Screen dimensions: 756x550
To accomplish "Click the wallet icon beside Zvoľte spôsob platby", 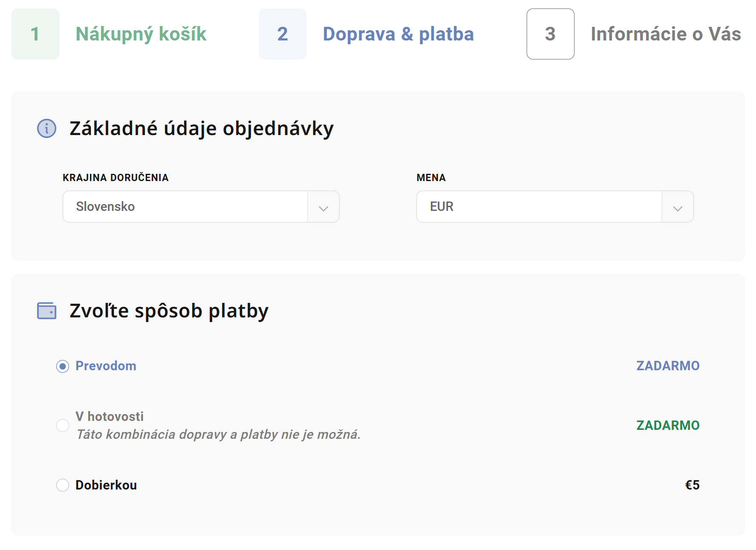I will (x=46, y=310).
